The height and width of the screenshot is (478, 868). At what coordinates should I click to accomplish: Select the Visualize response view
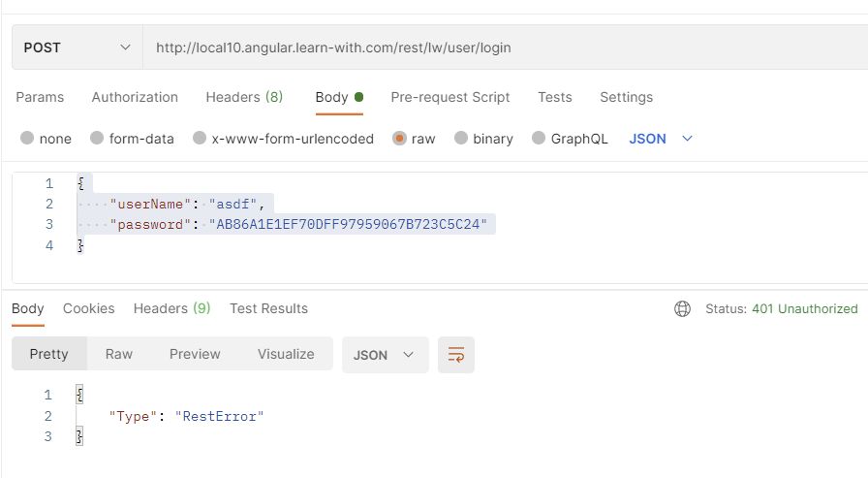[x=286, y=354]
